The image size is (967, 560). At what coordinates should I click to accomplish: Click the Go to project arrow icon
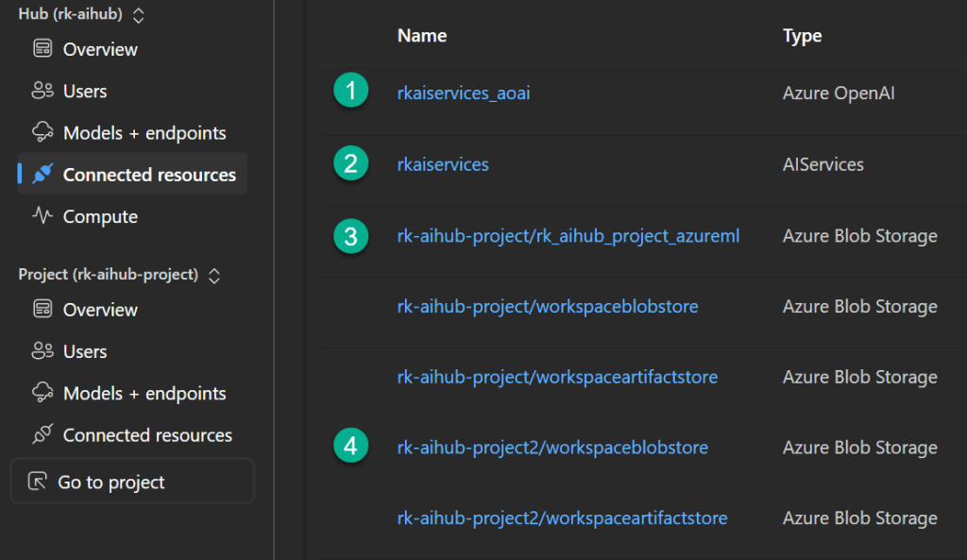pos(38,483)
